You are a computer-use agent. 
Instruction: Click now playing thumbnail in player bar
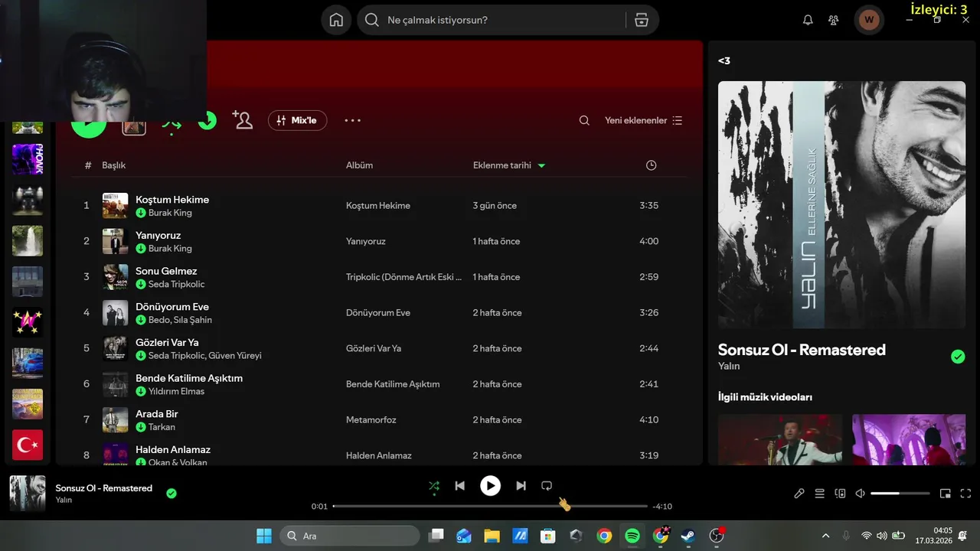[x=28, y=493]
